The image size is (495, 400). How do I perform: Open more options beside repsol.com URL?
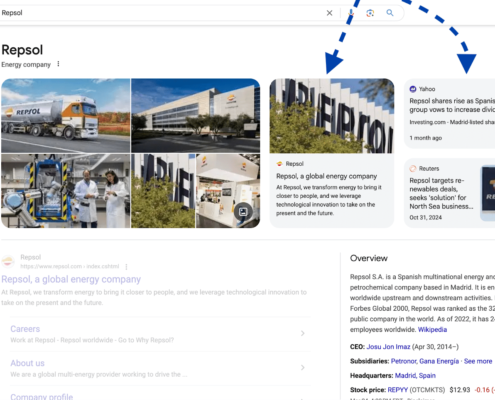tap(126, 267)
